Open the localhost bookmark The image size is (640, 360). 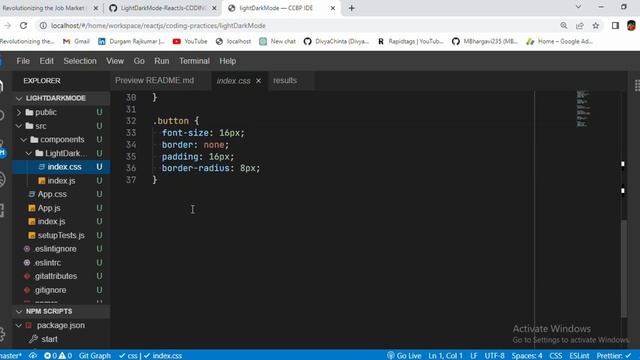point(233,41)
